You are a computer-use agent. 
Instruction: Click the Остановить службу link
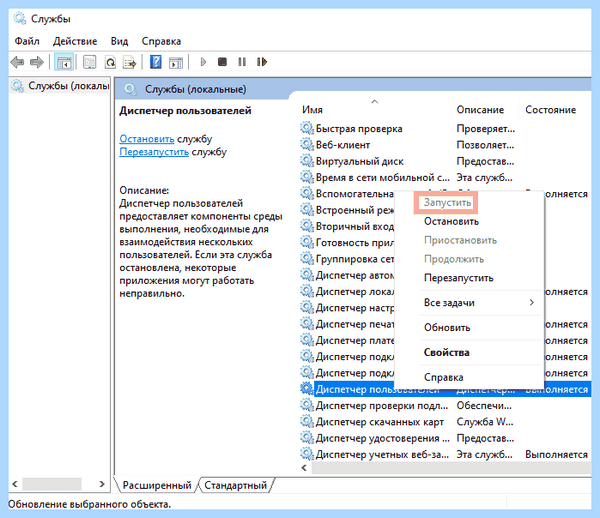click(x=147, y=139)
